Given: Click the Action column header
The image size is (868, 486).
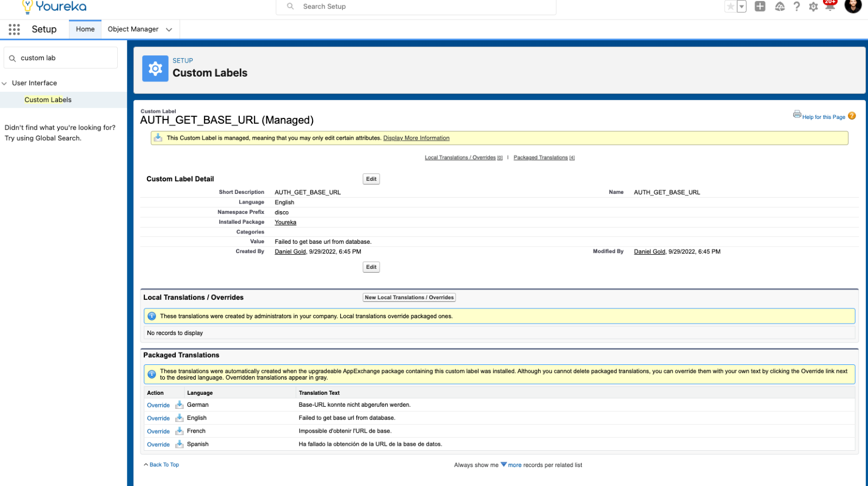Looking at the screenshot, I should tap(155, 393).
